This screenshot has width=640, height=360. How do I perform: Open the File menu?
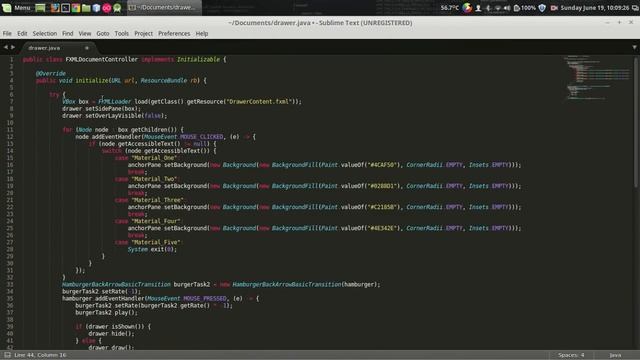pyautogui.click(x=7, y=33)
